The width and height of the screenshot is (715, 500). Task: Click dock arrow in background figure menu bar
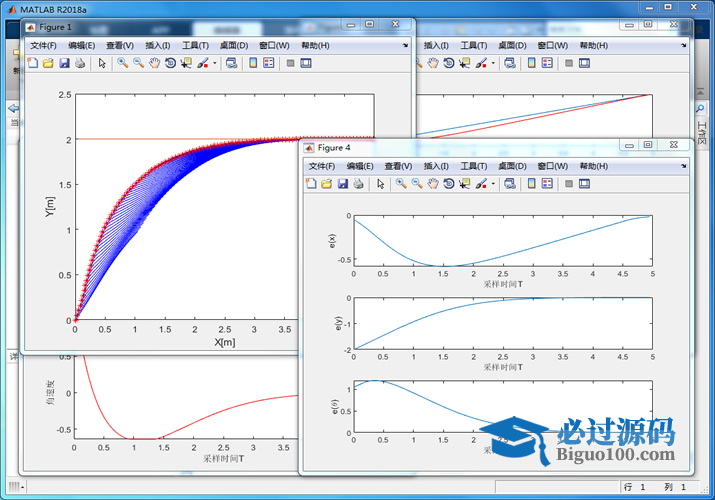point(684,46)
